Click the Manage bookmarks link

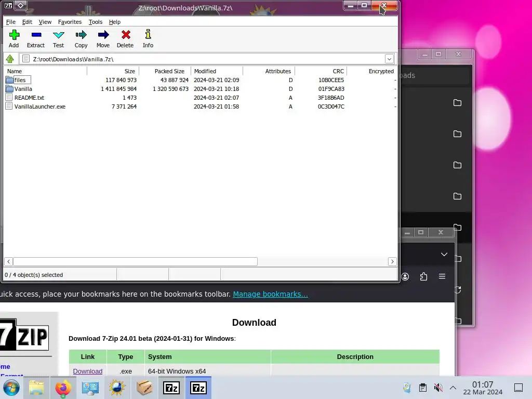270,294
